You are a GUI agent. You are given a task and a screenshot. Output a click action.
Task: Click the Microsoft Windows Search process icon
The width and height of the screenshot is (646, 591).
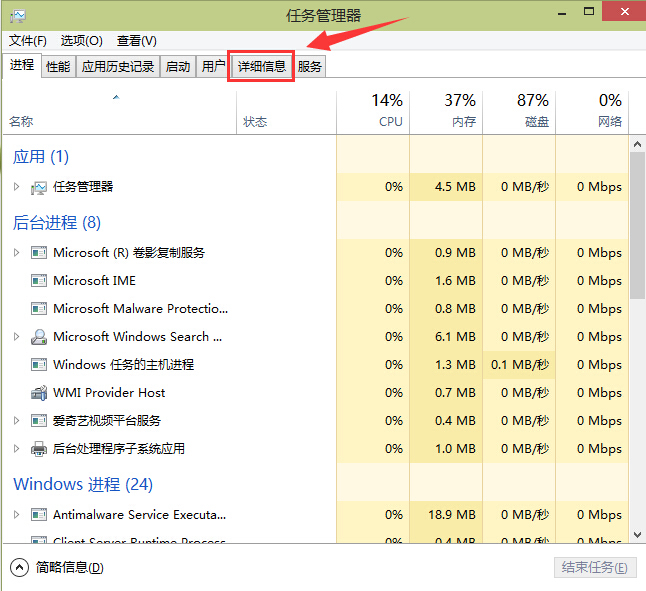(x=39, y=337)
